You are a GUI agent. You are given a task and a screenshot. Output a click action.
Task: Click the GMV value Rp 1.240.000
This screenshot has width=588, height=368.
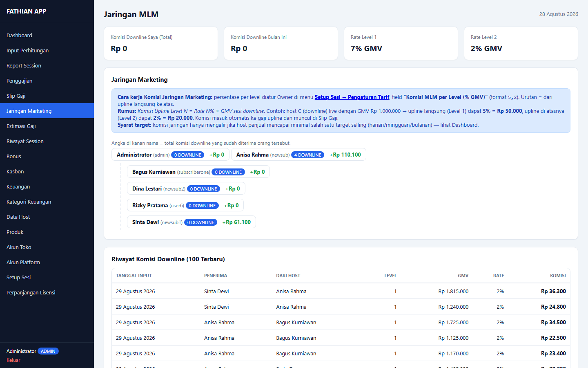(x=454, y=307)
